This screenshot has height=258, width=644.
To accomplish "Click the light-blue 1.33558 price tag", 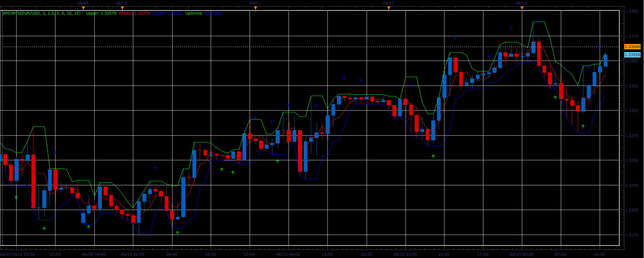I will tap(632, 55).
